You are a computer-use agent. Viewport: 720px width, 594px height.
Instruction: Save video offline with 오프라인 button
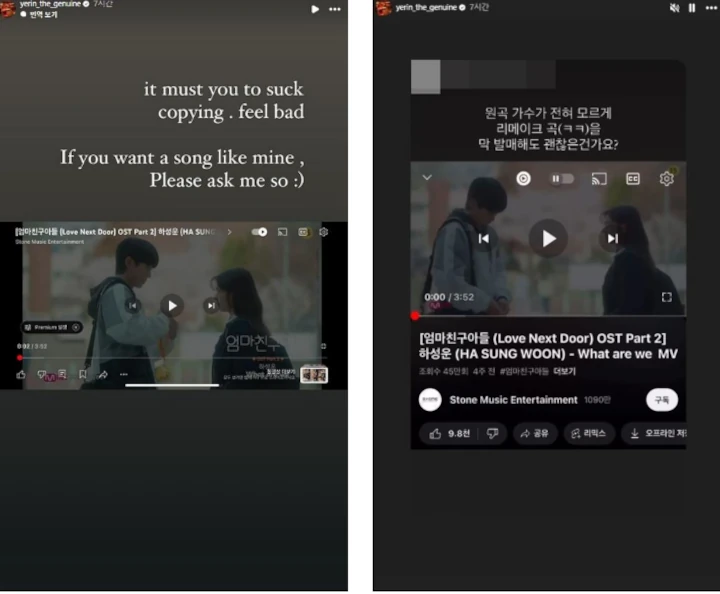[x=654, y=433]
